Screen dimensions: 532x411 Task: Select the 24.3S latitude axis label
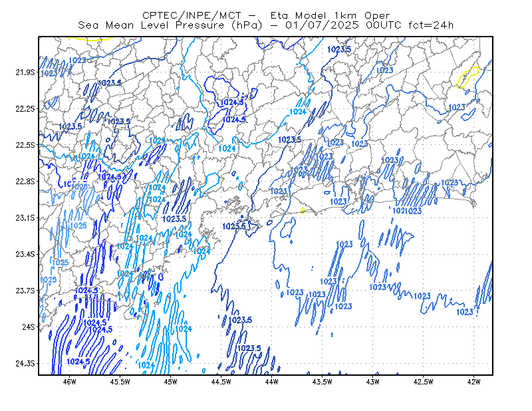(x=25, y=364)
